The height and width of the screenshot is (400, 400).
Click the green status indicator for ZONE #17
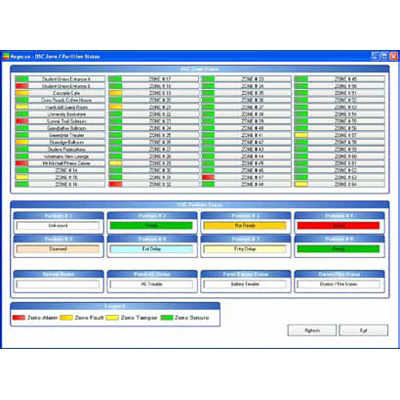pyautogui.click(x=115, y=79)
